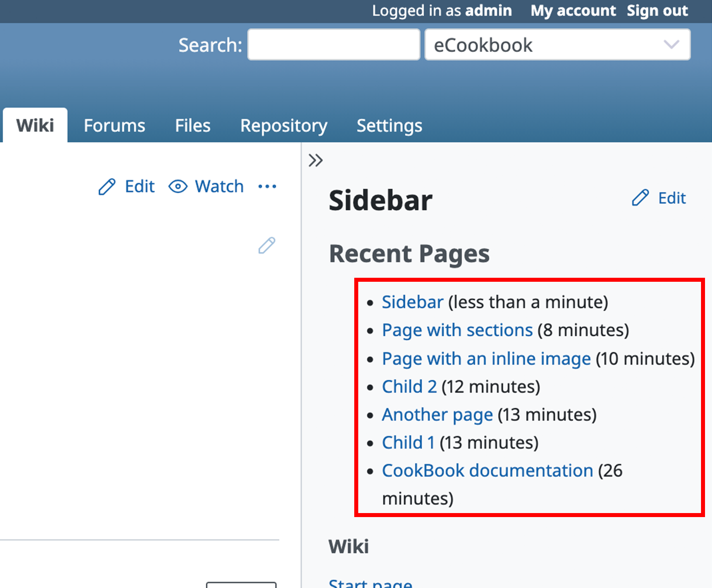Click the faded pencil section edit icon
The height and width of the screenshot is (588, 712).
pos(266,245)
